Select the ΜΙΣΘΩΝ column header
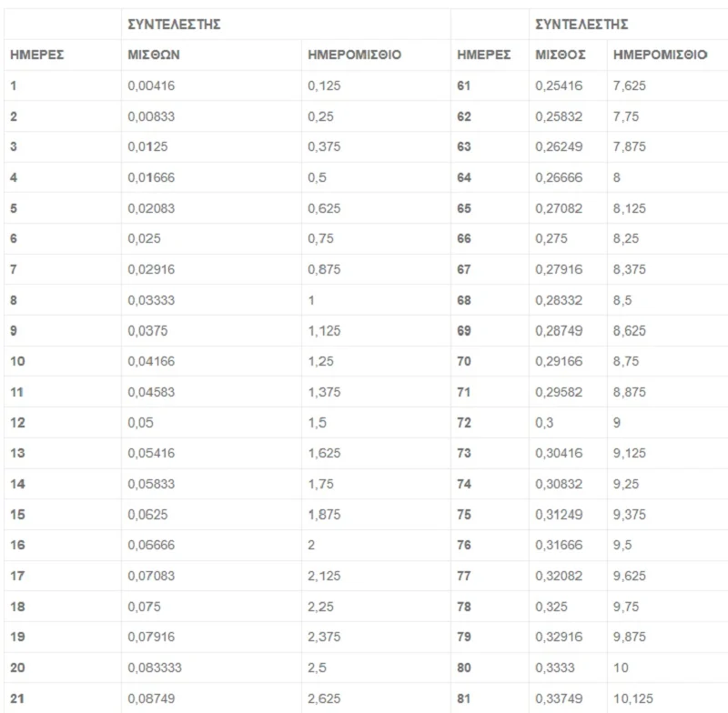 pos(154,55)
